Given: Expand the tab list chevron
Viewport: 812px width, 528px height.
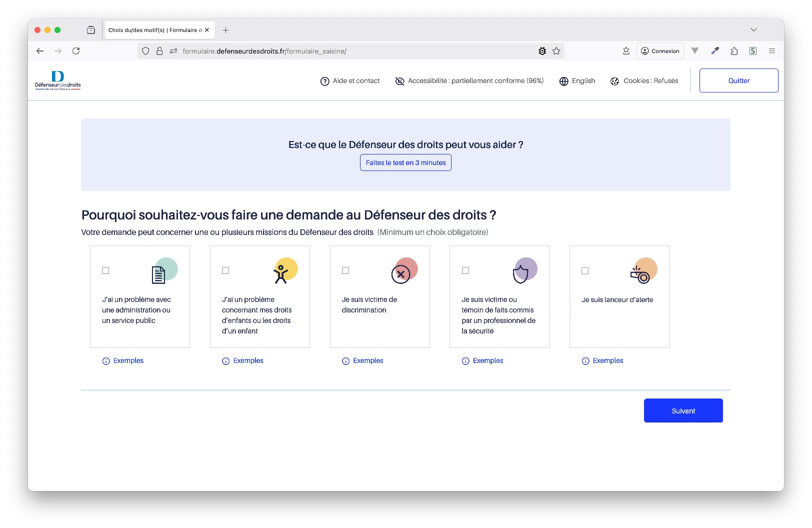Looking at the screenshot, I should pyautogui.click(x=753, y=30).
